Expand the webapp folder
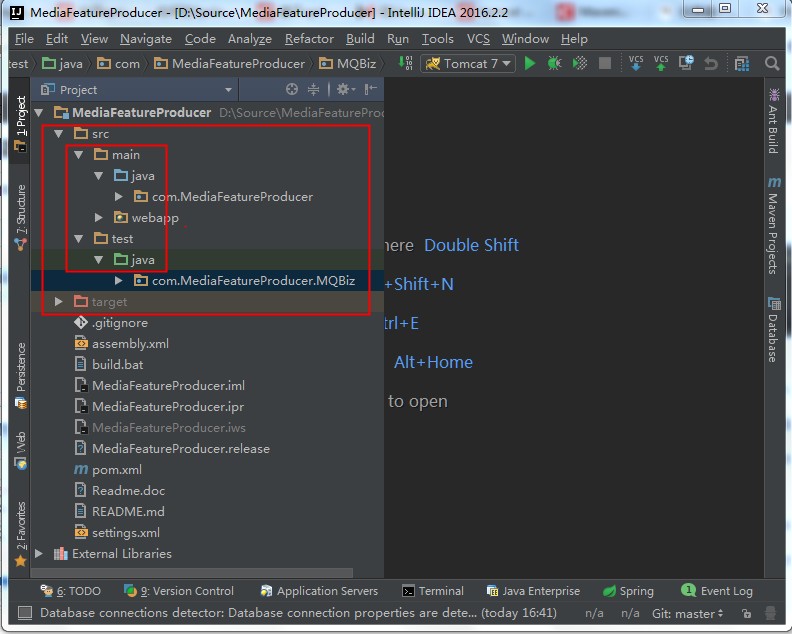 [x=98, y=218]
